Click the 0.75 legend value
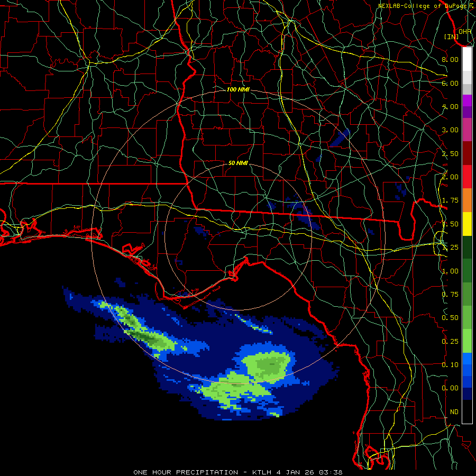The image size is (476, 476). [x=450, y=295]
